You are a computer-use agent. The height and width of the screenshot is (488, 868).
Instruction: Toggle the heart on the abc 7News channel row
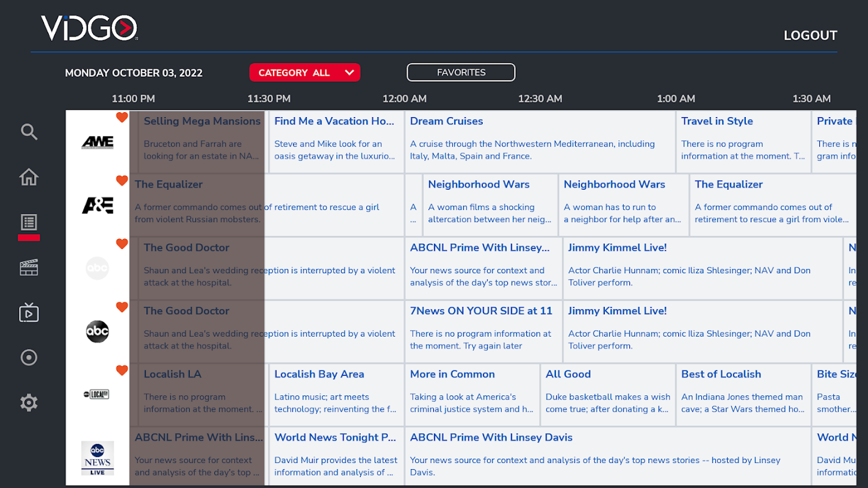122,307
